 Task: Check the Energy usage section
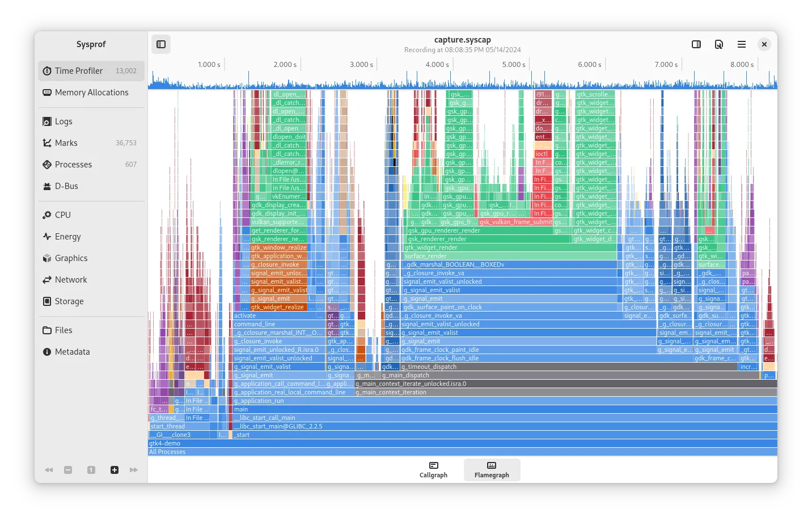coord(67,236)
